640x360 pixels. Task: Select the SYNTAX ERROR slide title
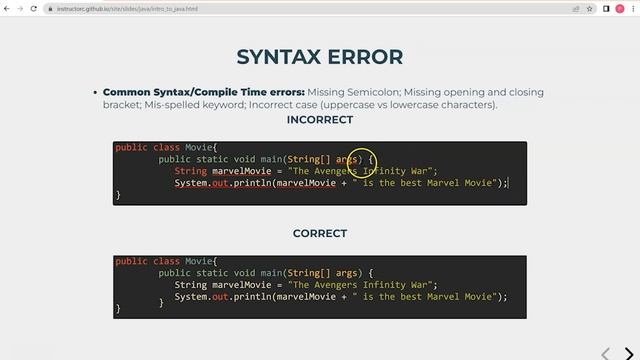pos(320,57)
